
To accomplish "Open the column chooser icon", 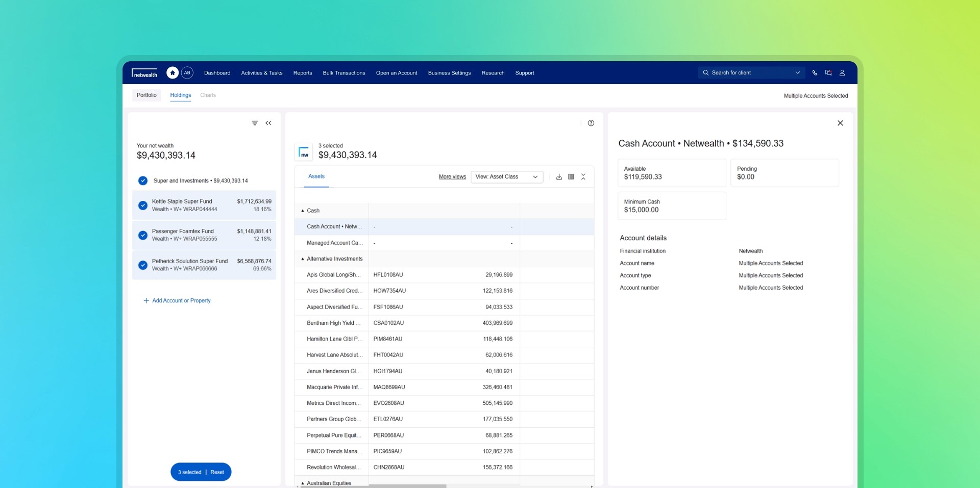I will pos(571,176).
